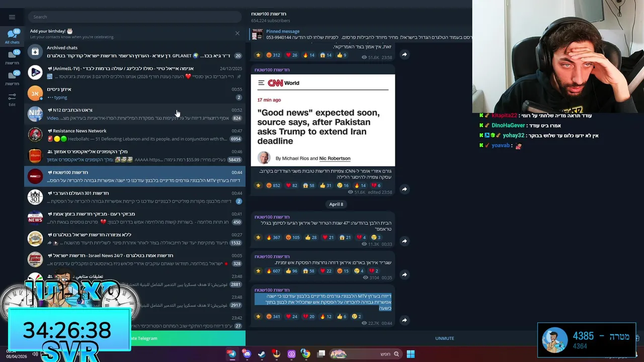Open the AliExpress coupons group chat

coord(135,155)
